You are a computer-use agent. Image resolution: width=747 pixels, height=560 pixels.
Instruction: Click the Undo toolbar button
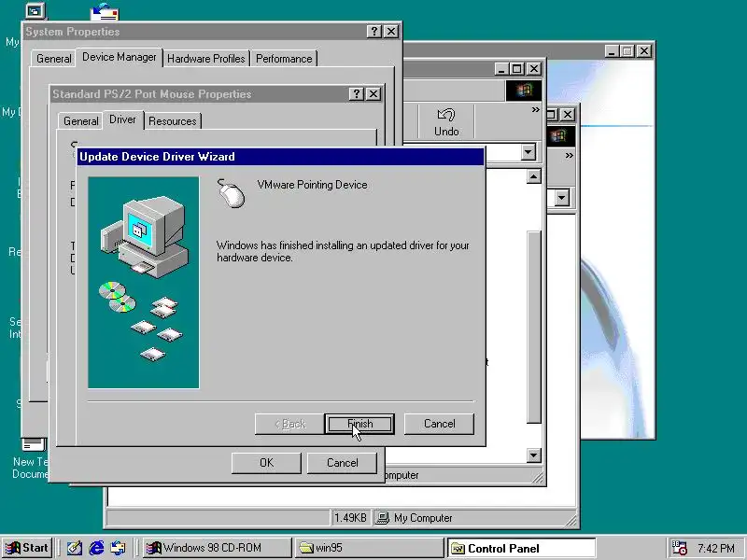tap(446, 122)
